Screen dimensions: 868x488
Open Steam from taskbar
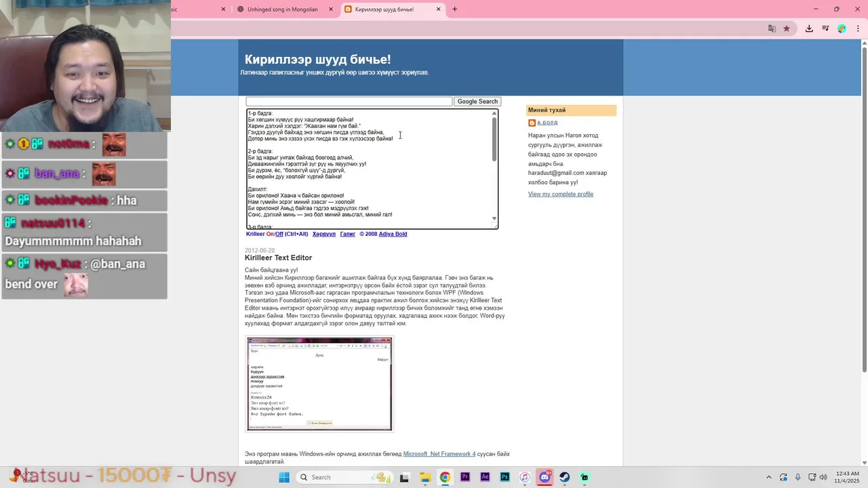pos(565,477)
